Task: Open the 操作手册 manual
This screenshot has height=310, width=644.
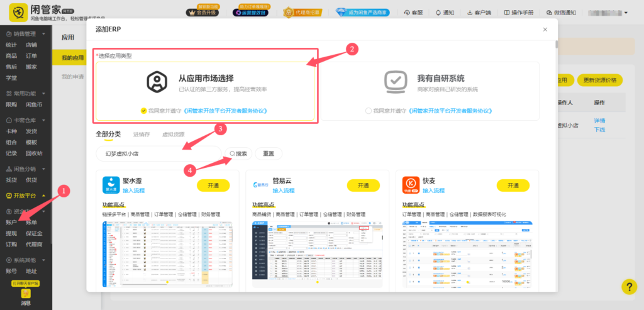Action: [x=518, y=13]
